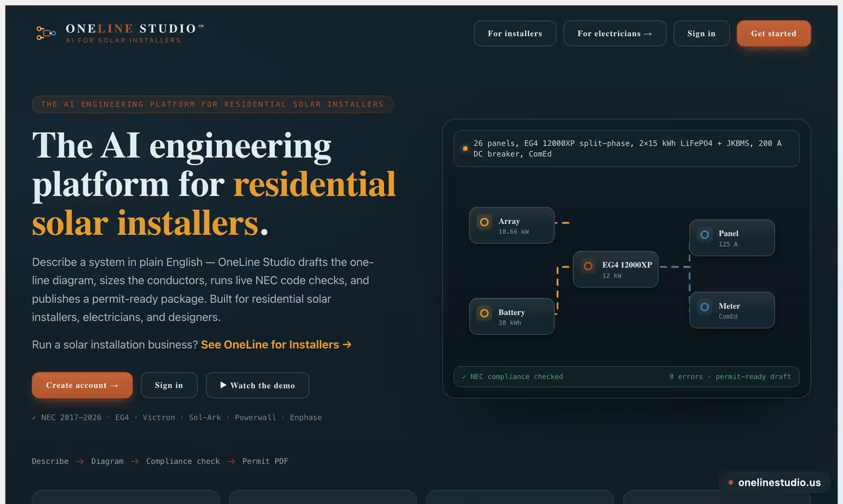Image resolution: width=843 pixels, height=504 pixels.
Task: Click the Array node circle icon
Action: 484,222
